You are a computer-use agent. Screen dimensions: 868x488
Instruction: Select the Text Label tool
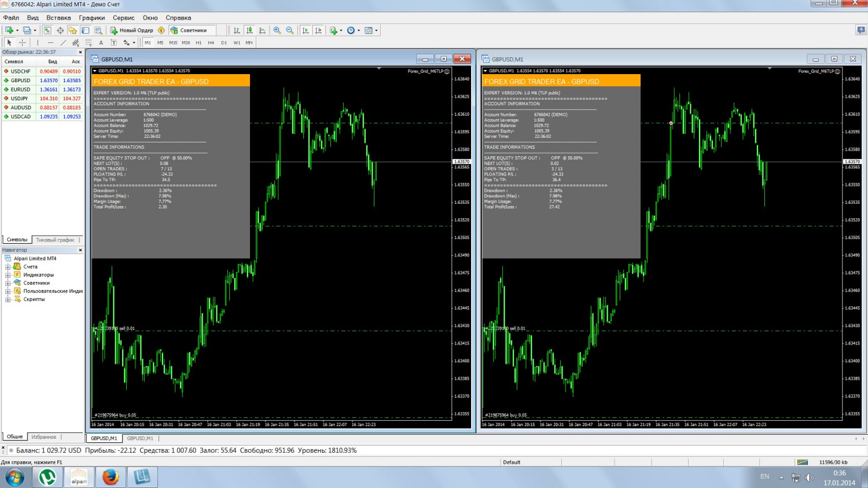coord(113,42)
